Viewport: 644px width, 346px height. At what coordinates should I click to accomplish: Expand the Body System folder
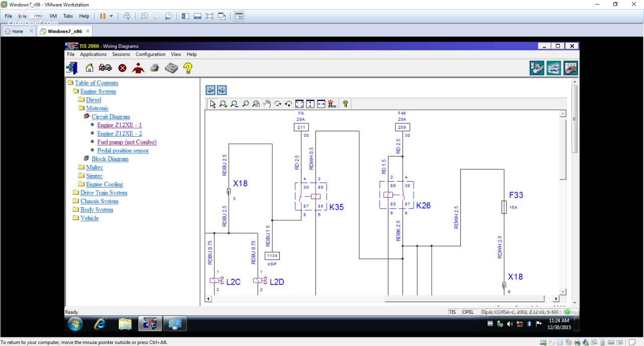coord(97,210)
